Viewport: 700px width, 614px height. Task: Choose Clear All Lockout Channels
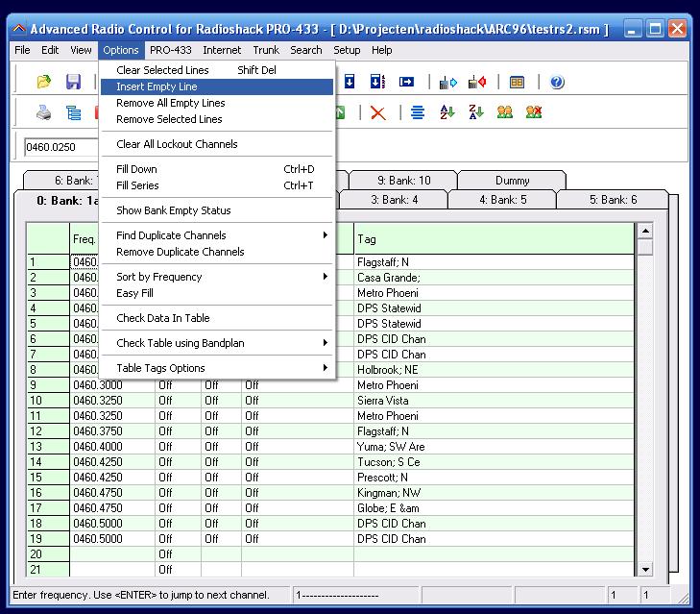(217, 144)
